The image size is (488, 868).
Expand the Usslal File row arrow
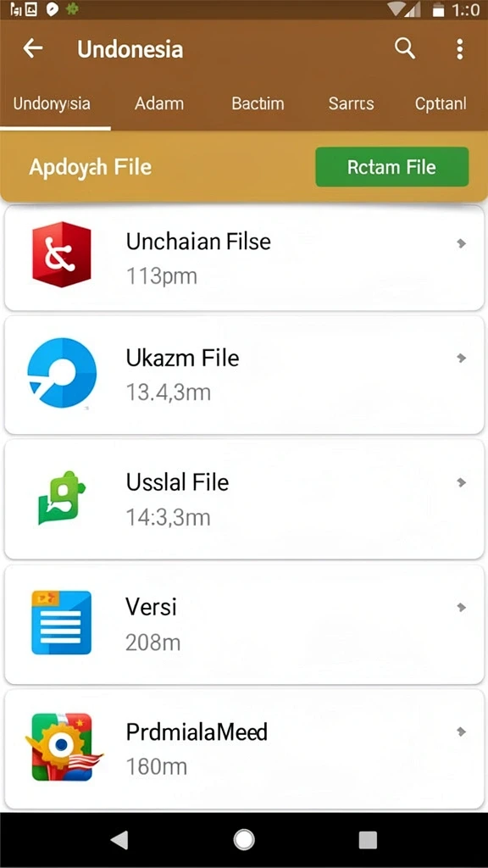tap(461, 482)
